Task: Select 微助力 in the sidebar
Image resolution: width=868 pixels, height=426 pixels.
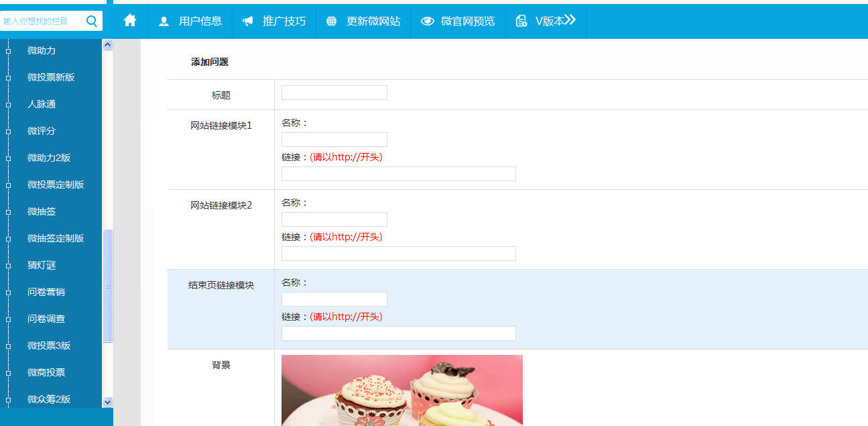Action: click(x=42, y=50)
